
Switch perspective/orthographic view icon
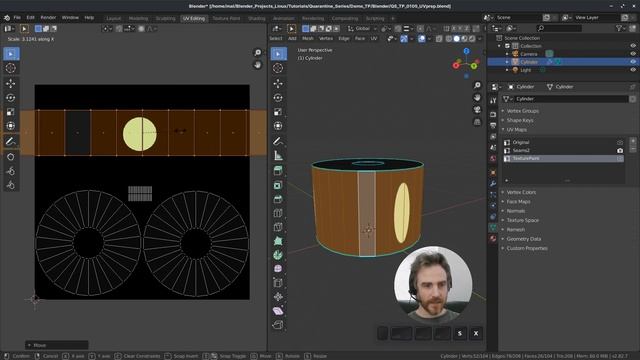pyautogui.click(x=477, y=122)
